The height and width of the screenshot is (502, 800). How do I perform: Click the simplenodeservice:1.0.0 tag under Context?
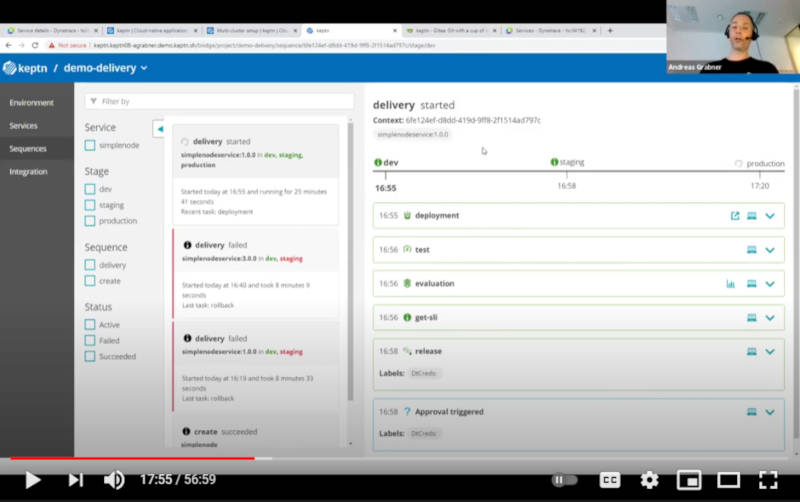413,134
